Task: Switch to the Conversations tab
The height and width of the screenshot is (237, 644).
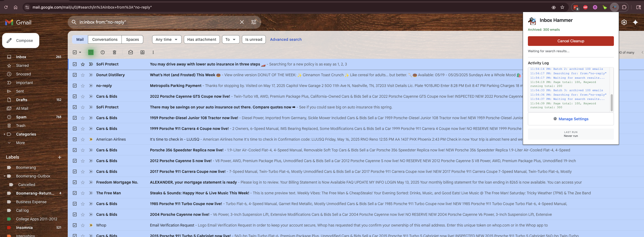Action: 105,39
